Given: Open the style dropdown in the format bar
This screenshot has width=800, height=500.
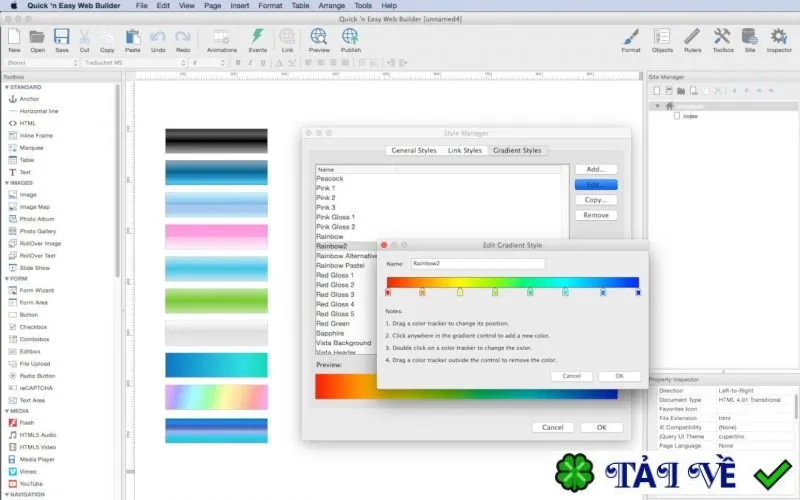Looking at the screenshot, I should point(41,63).
